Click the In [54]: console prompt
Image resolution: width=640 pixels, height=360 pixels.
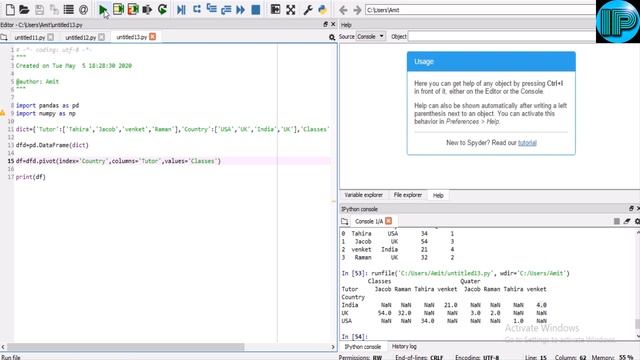point(354,337)
